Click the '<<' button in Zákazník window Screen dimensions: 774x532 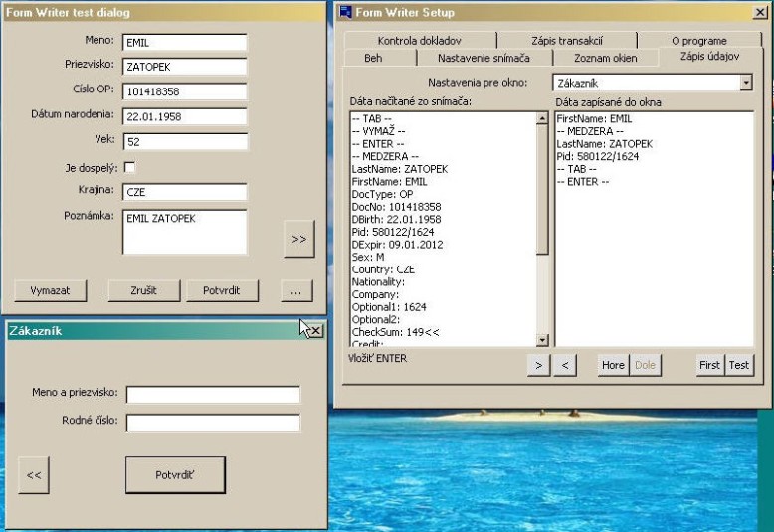pyautogui.click(x=33, y=475)
